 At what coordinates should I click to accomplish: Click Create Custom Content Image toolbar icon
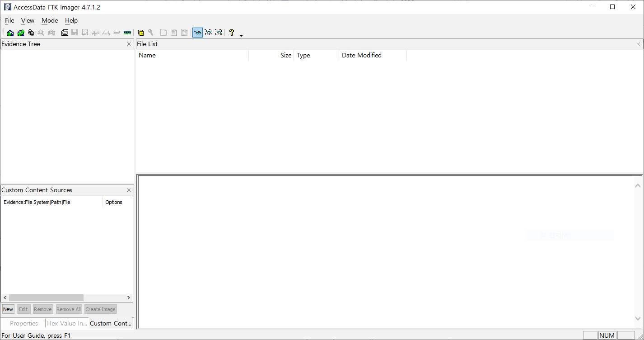(x=106, y=33)
